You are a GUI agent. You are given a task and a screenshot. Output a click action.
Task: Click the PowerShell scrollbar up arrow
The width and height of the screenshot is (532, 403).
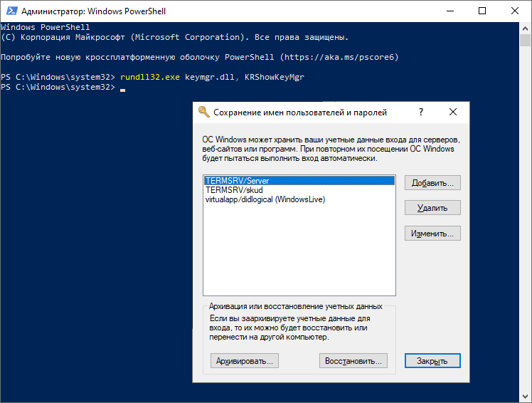525,28
